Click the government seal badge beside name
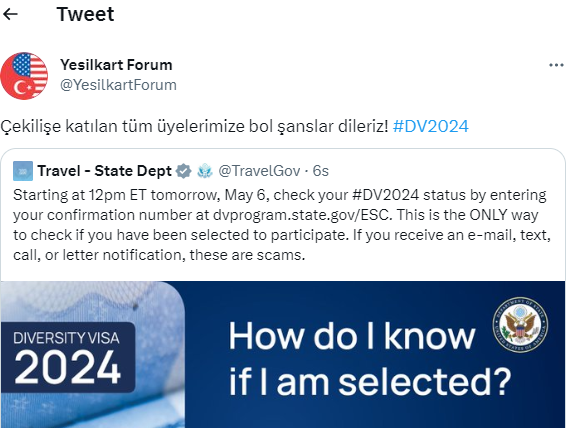 click(x=205, y=171)
